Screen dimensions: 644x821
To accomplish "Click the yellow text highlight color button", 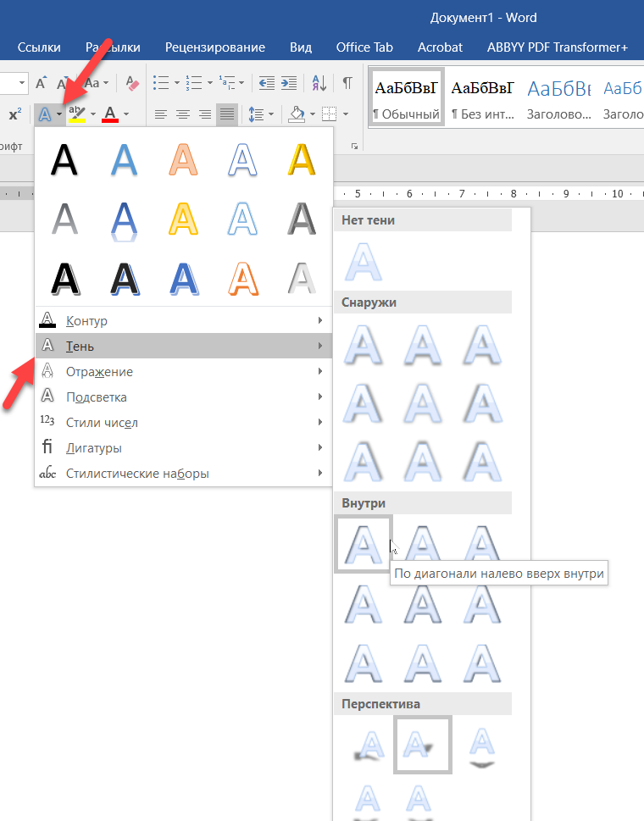I will tap(77, 114).
